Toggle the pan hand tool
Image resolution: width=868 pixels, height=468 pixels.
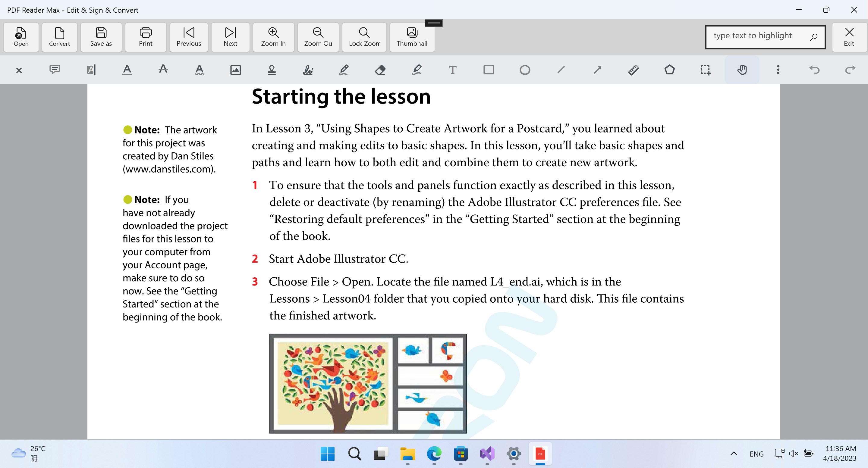pyautogui.click(x=742, y=70)
